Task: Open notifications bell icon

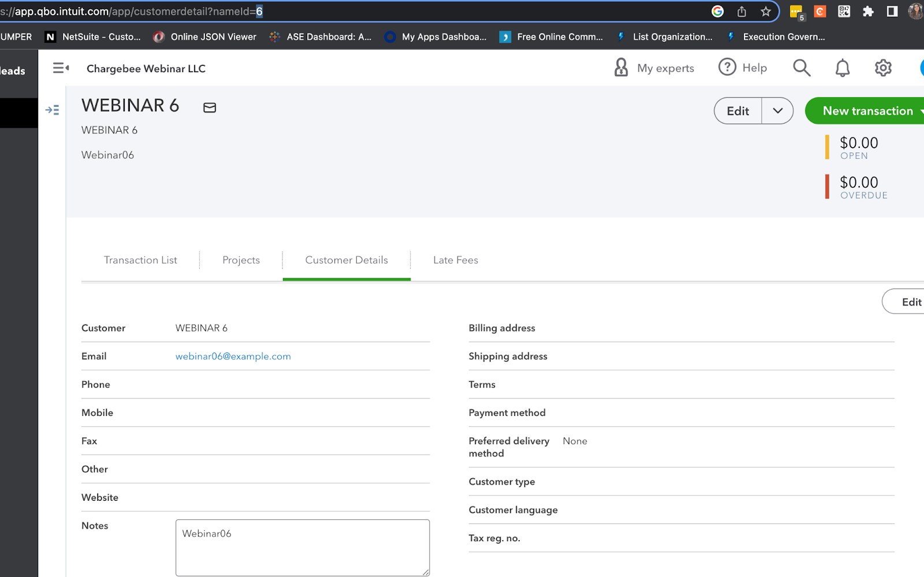Action: click(x=843, y=68)
